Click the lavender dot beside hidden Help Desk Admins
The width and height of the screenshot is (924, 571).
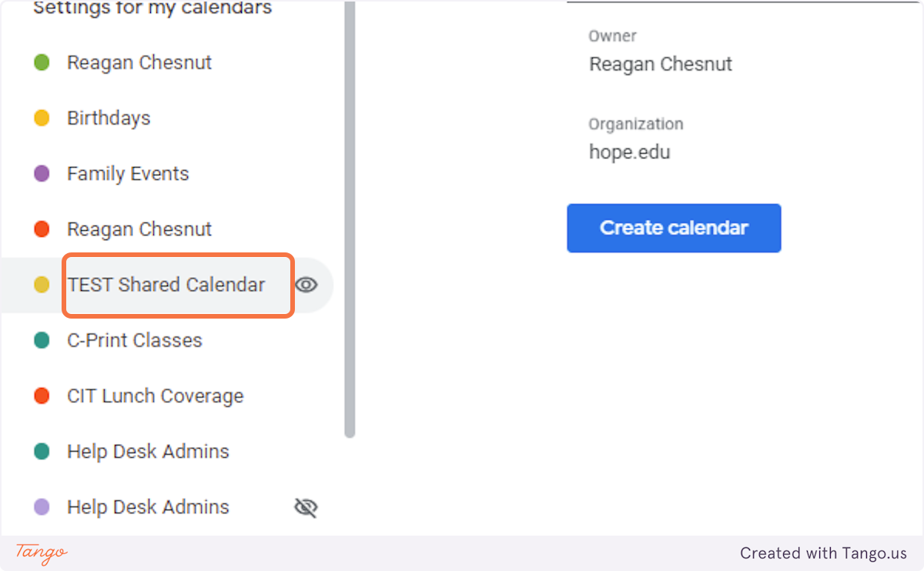click(42, 507)
